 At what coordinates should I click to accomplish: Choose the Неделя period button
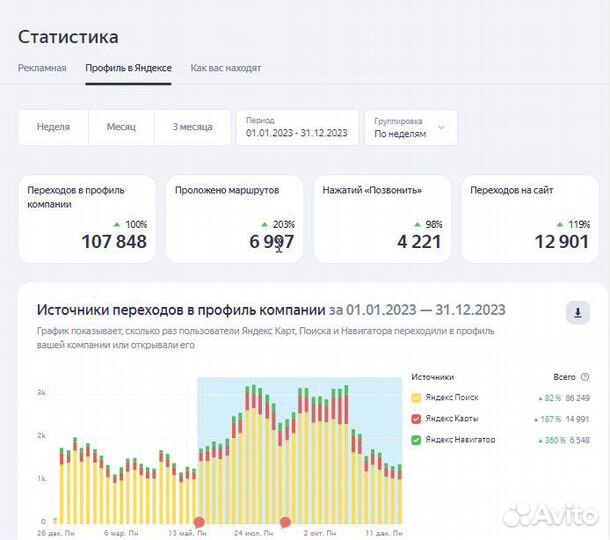[x=53, y=127]
